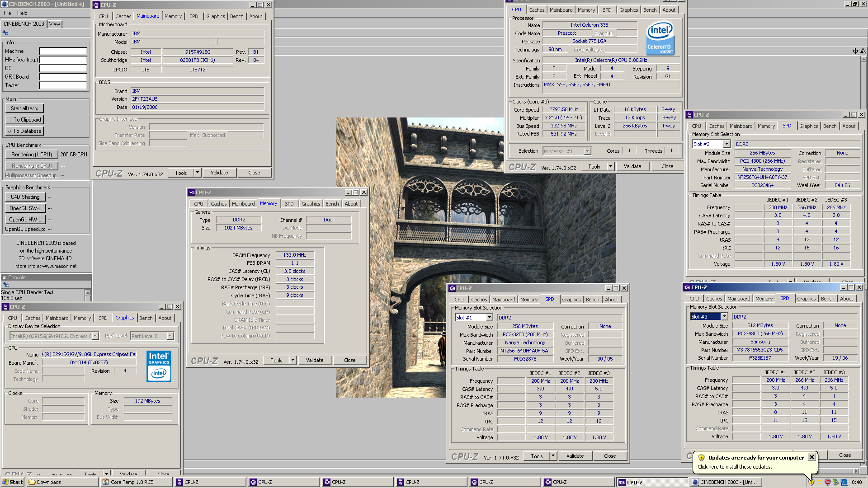868x488 pixels.
Task: Close the Mainboard CPU-Z window using its X
Action: [x=269, y=5]
